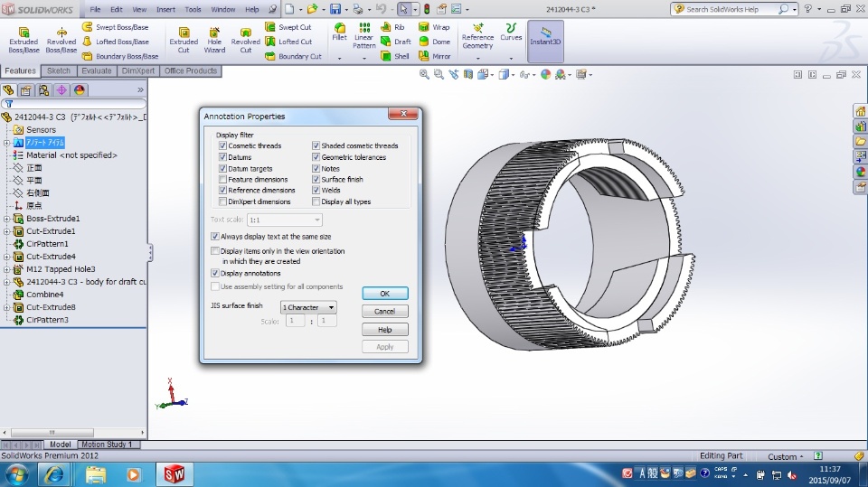Select the Draft feature tool

pos(396,42)
